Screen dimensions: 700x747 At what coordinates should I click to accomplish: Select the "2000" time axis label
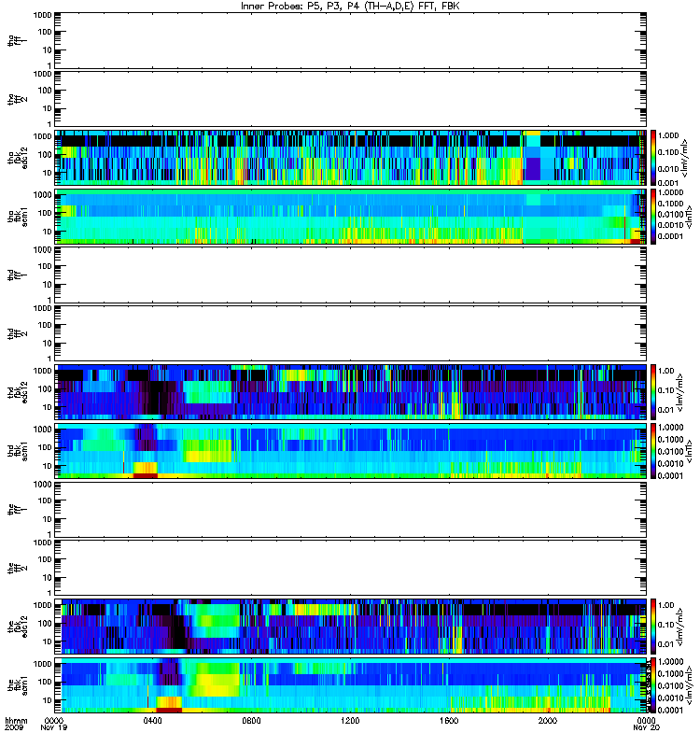pos(548,720)
